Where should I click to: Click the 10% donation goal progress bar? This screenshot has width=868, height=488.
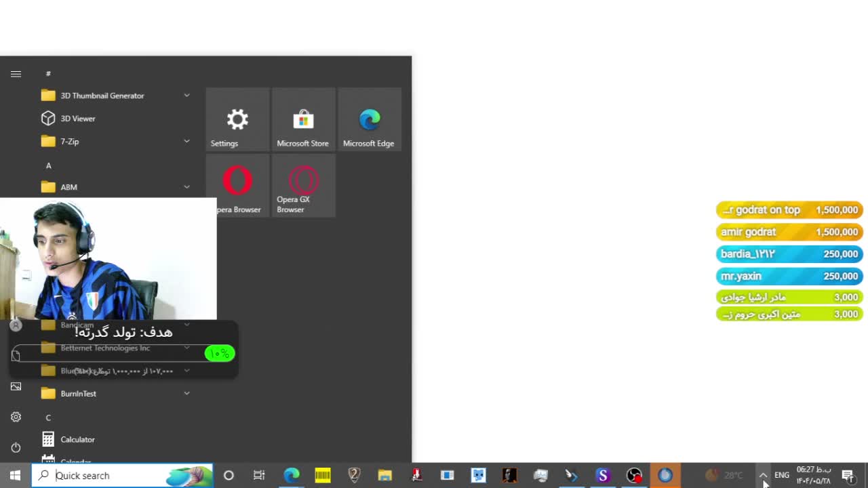pos(123,353)
